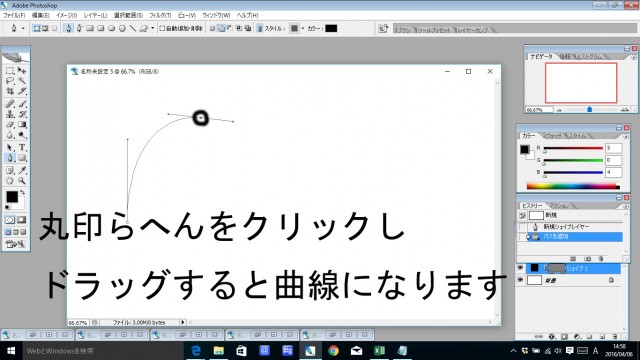640x360 pixels.
Task: Open the tool preset picker dropdown arrow
Action: pyautogui.click(x=23, y=28)
